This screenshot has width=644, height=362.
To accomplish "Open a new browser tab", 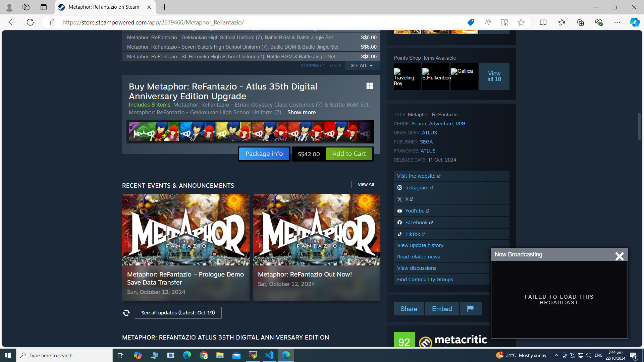I will point(164,7).
